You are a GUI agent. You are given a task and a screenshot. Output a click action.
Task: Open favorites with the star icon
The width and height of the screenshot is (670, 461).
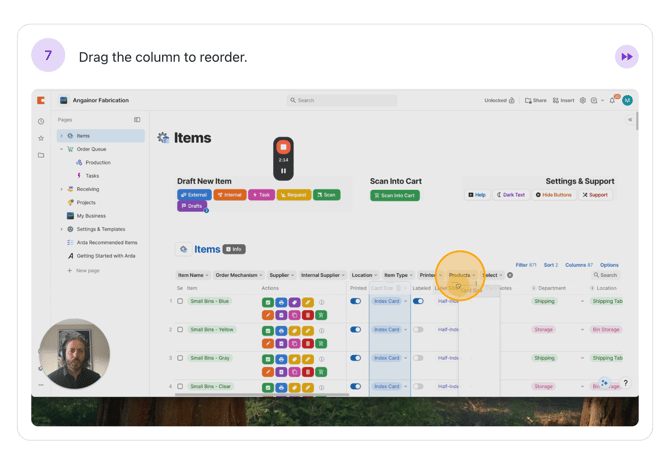[41, 138]
